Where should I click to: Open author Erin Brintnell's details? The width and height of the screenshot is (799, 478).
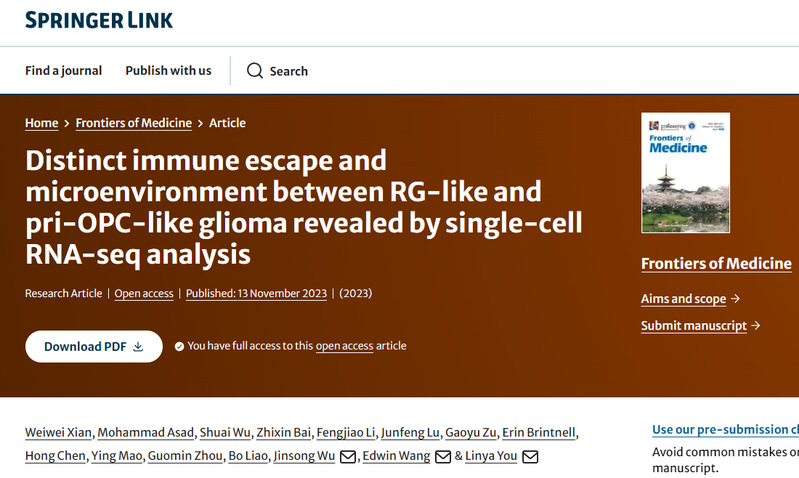tap(539, 432)
